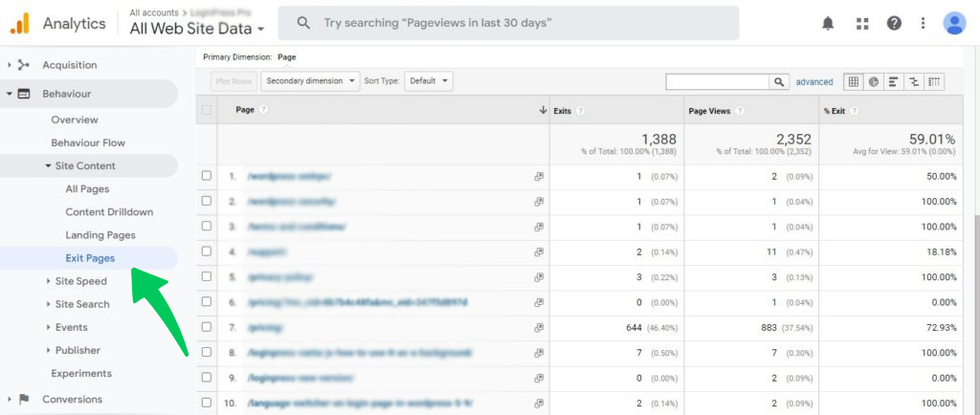Sort by the descending arrow in Page header
This screenshot has width=980, height=415.
tap(543, 110)
